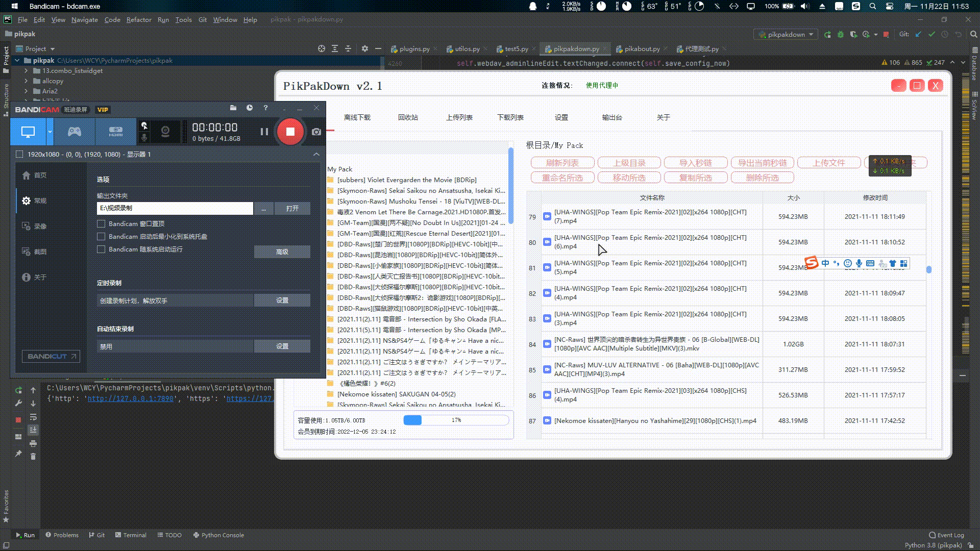The image size is (980, 551).
Task: Toggle the microphone icon in Bandicam
Action: [x=144, y=138]
